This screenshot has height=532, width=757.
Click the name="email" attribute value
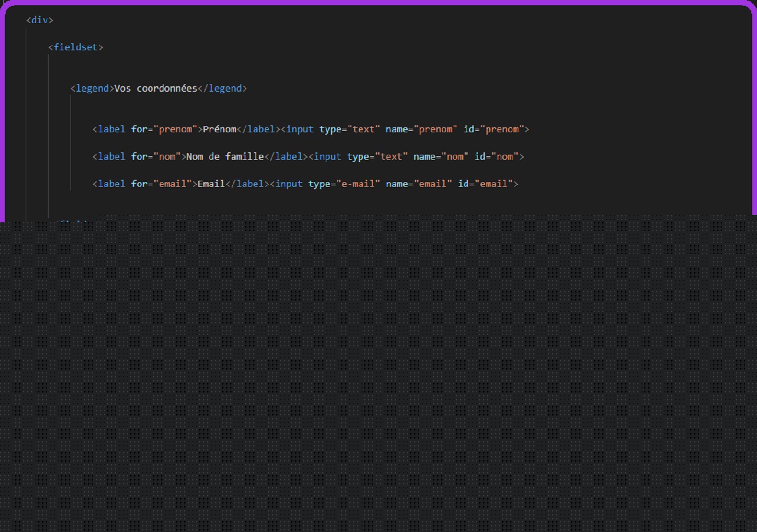433,184
